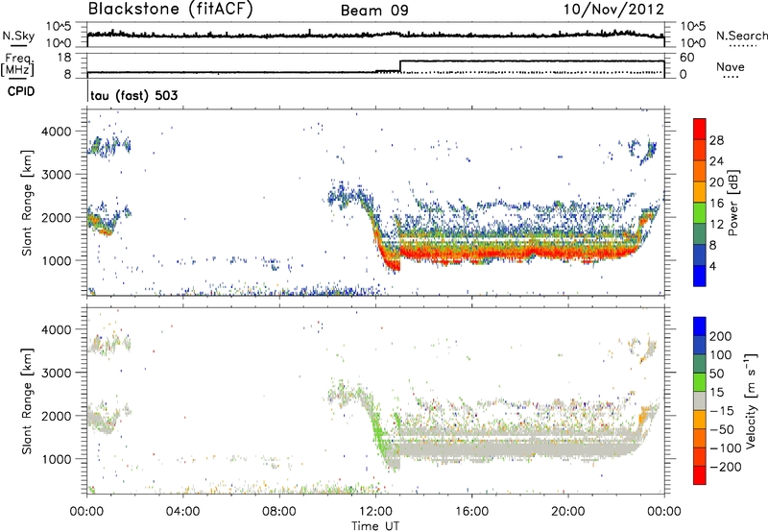This screenshot has width=768, height=532.
Task: Pick the red bottom segment of Velocity colorbar
Action: 700,475
